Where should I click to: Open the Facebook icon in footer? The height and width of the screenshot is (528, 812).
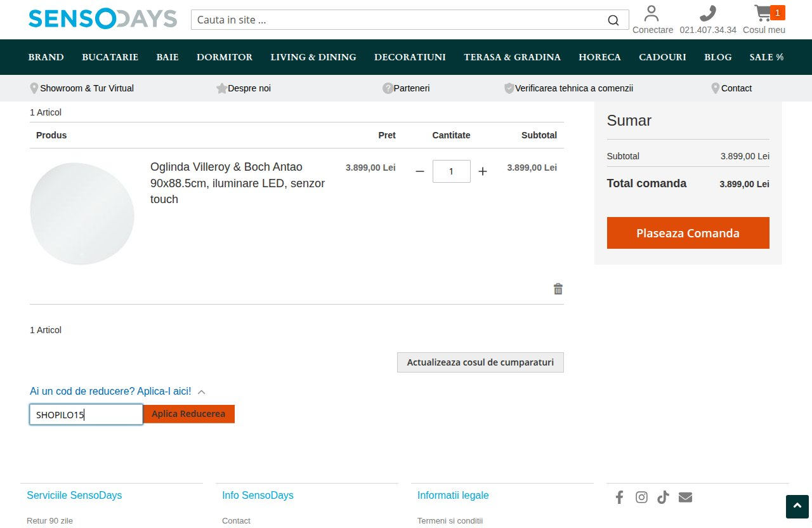pyautogui.click(x=620, y=497)
